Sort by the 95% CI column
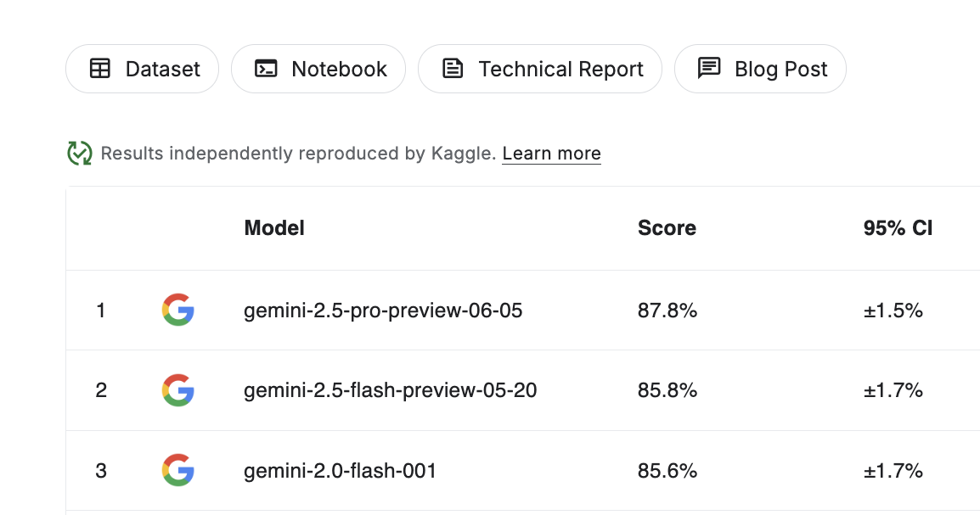This screenshot has height=515, width=980. click(898, 227)
